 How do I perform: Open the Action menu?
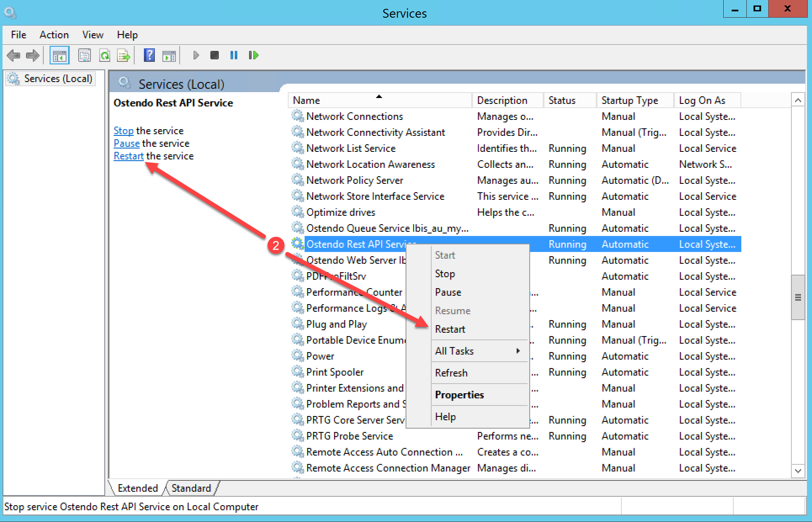point(54,35)
